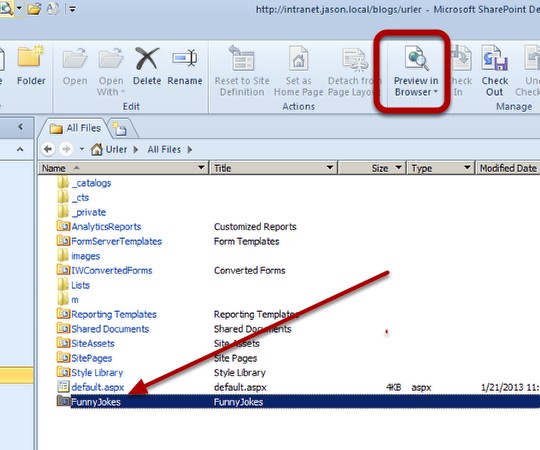Viewport: 540px width, 450px height.
Task: Click the default.aspx file icon
Action: [x=63, y=387]
